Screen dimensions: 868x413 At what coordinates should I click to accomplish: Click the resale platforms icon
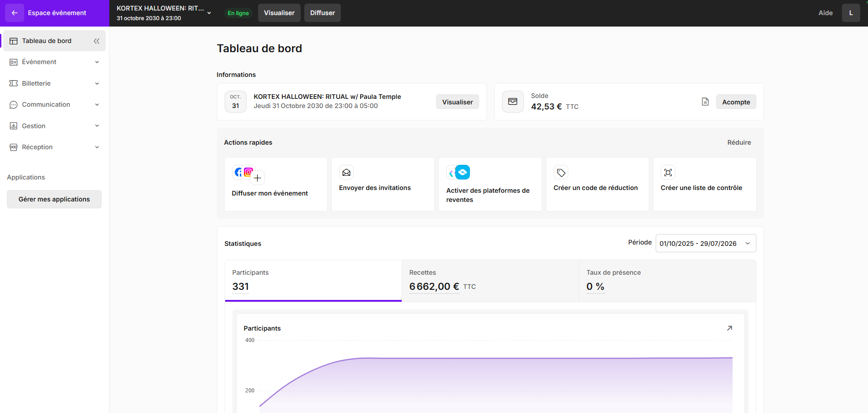(x=458, y=172)
